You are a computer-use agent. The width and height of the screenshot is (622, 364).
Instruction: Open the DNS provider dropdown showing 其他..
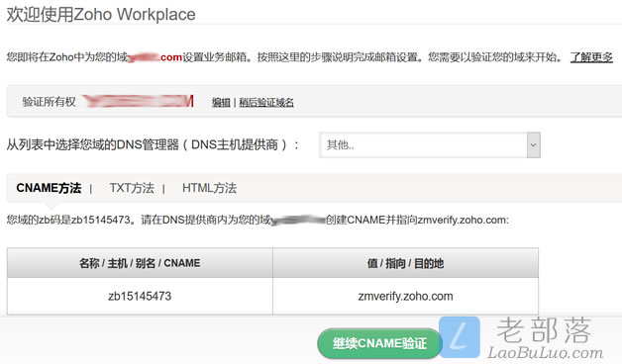pos(430,145)
